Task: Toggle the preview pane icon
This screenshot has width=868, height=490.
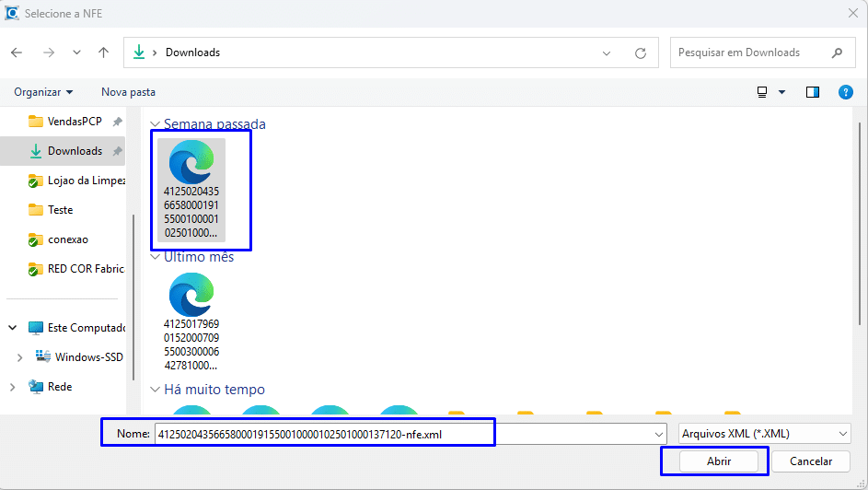Action: click(x=812, y=92)
